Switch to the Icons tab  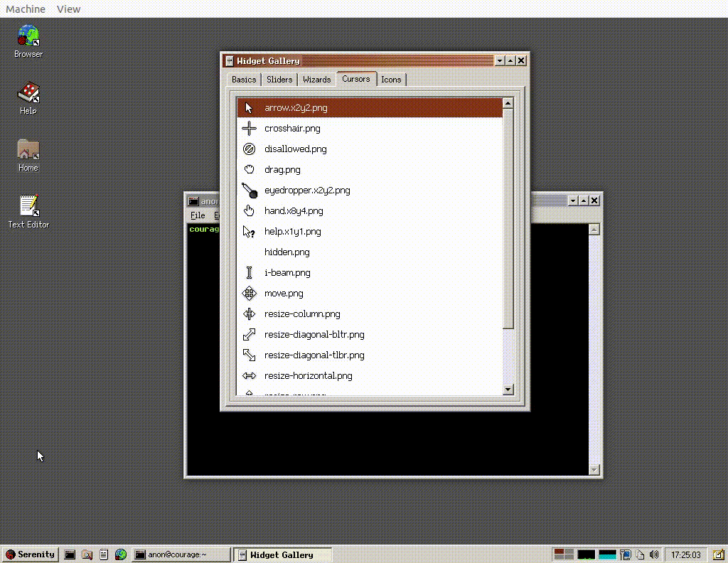pyautogui.click(x=391, y=79)
